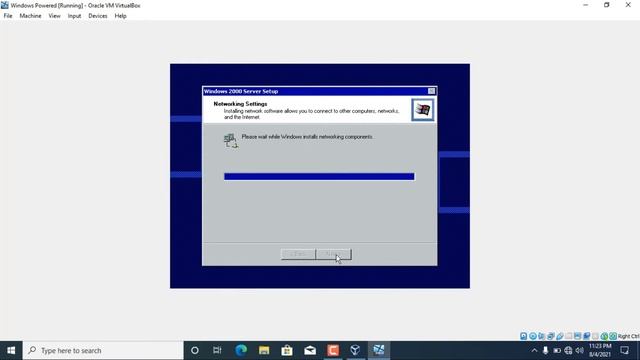Restore down the VirtualBox window
Screen dimensions: 640x360
point(607,5)
